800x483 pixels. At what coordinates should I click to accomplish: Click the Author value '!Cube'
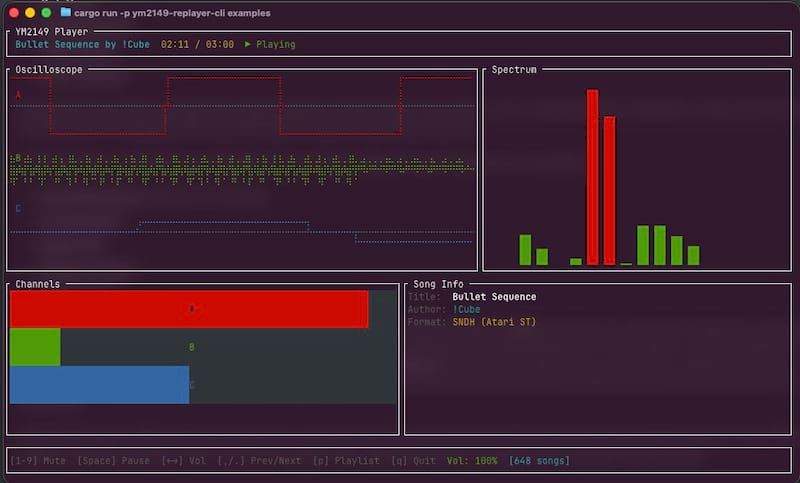click(466, 310)
